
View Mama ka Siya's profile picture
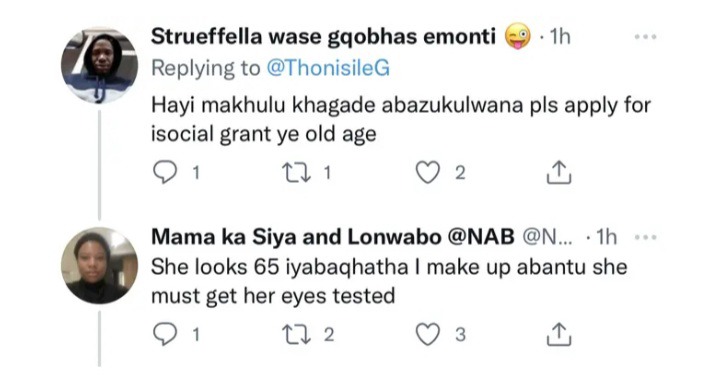(x=100, y=266)
